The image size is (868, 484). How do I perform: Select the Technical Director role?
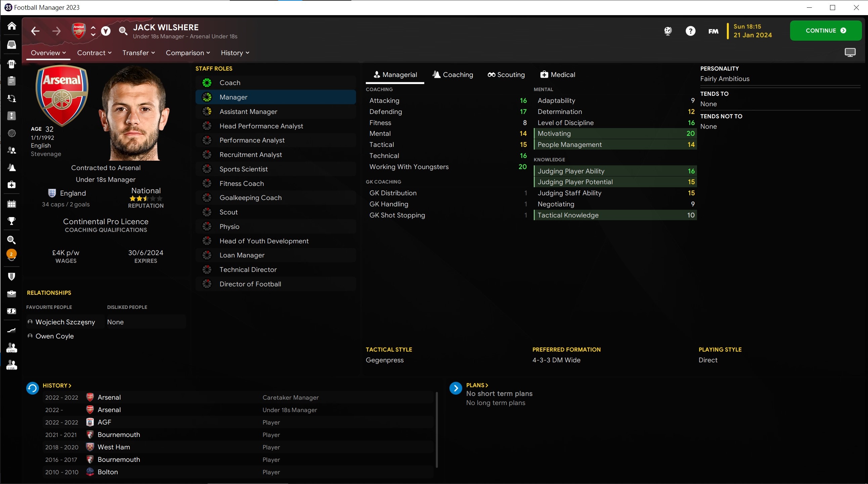pyautogui.click(x=276, y=270)
